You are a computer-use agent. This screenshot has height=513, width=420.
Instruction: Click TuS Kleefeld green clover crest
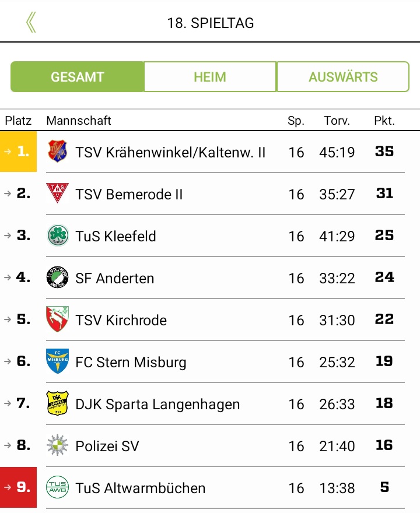[57, 236]
